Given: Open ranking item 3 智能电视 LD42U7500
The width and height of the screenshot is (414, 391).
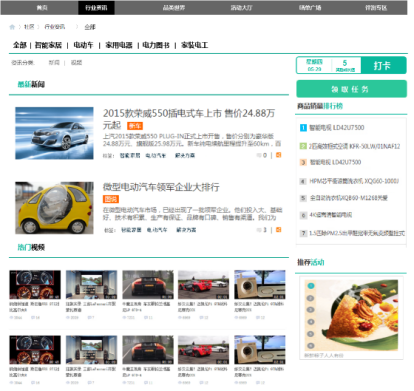Looking at the screenshot, I should pyautogui.click(x=335, y=162).
